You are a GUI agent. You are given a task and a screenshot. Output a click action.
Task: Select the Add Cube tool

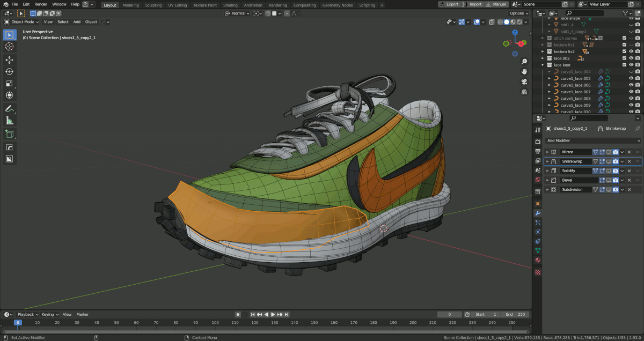point(9,134)
